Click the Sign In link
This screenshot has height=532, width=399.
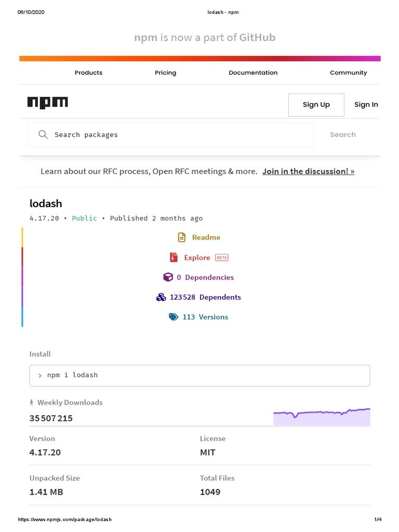tap(366, 104)
